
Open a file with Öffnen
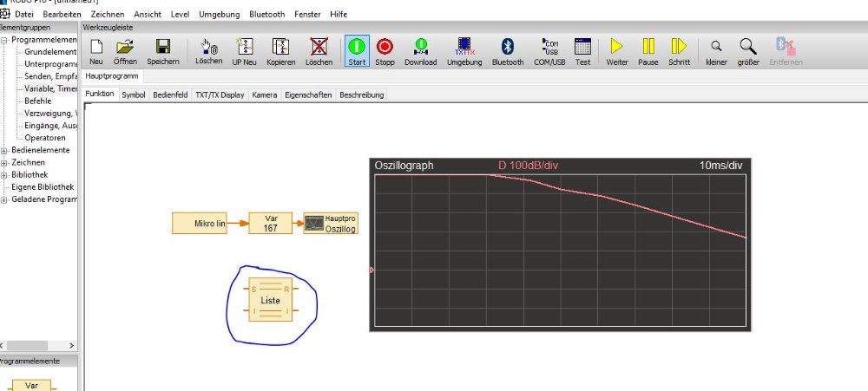(x=125, y=52)
